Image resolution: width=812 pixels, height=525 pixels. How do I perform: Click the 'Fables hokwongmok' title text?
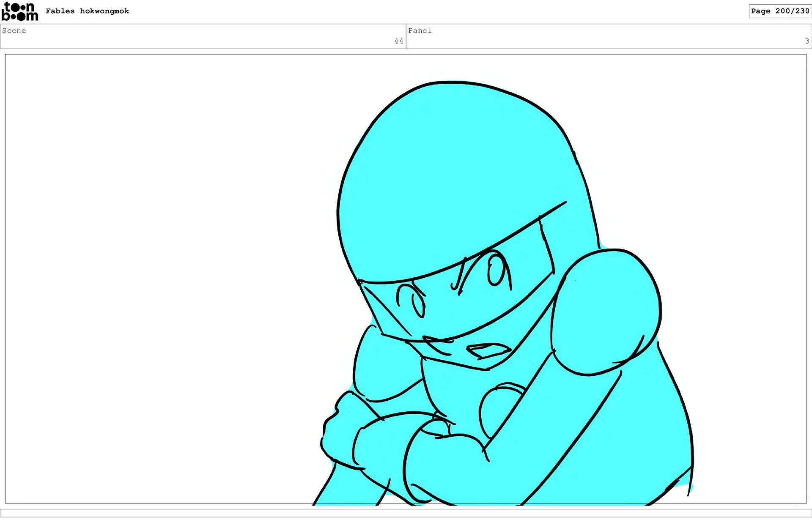[x=87, y=11]
